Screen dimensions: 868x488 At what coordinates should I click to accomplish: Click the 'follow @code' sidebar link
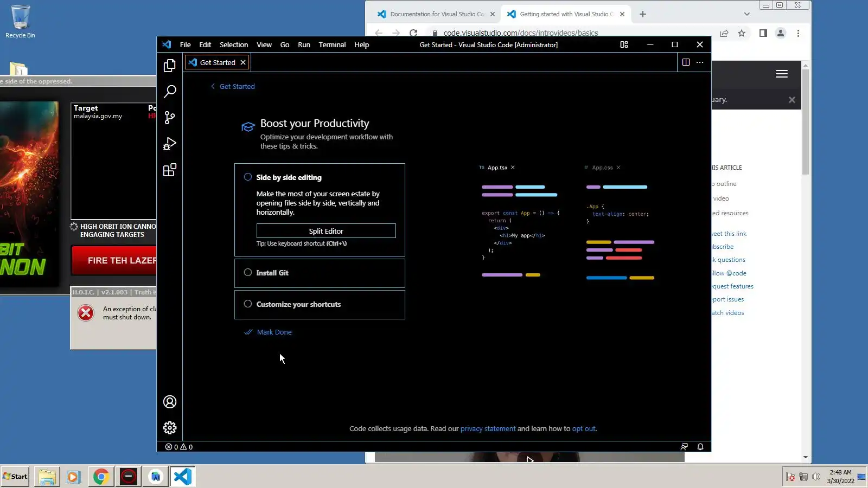pos(729,273)
